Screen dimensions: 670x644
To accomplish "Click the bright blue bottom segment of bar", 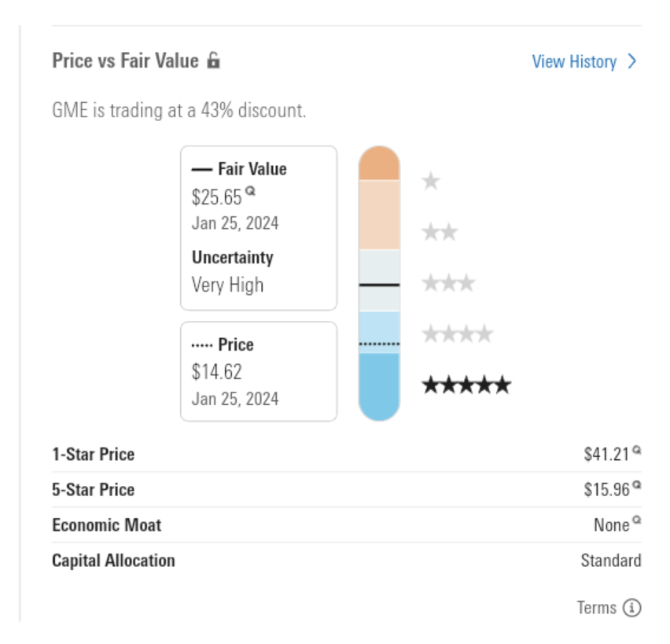I will (x=379, y=387).
